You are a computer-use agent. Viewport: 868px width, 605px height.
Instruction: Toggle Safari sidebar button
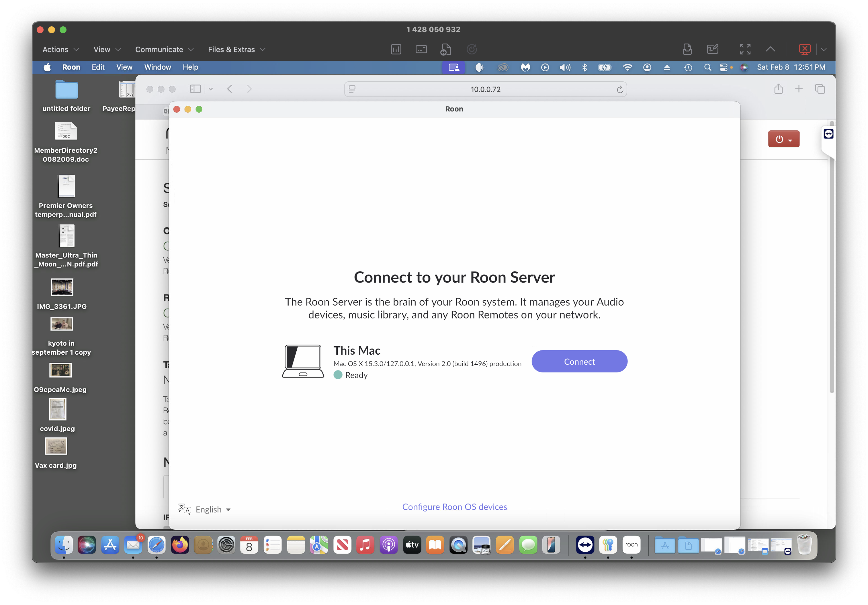click(195, 89)
